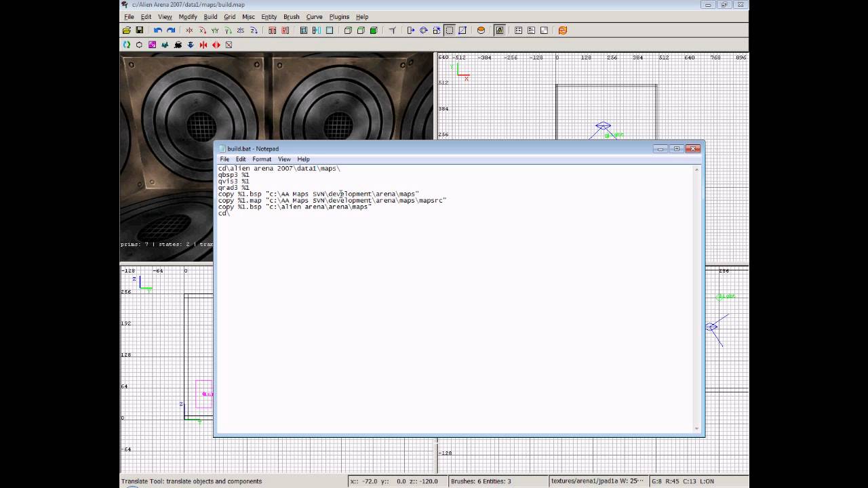
Task: Open the Build menu in Radiant
Action: coord(210,16)
